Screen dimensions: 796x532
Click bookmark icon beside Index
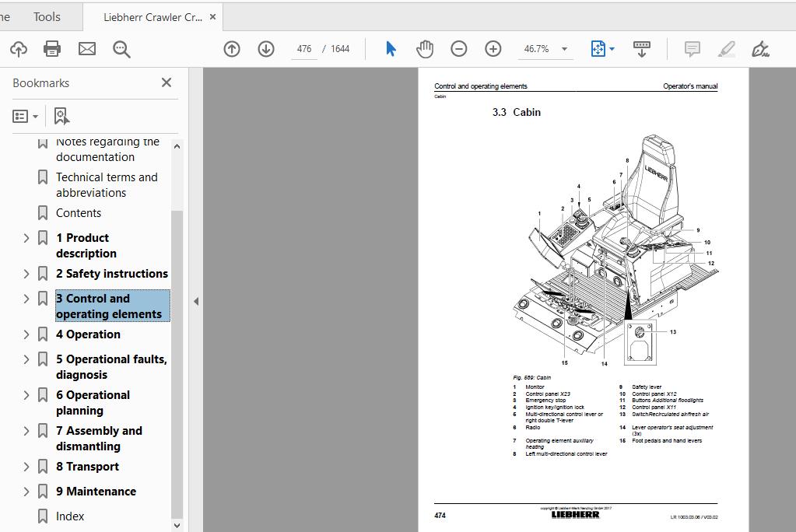click(x=43, y=516)
